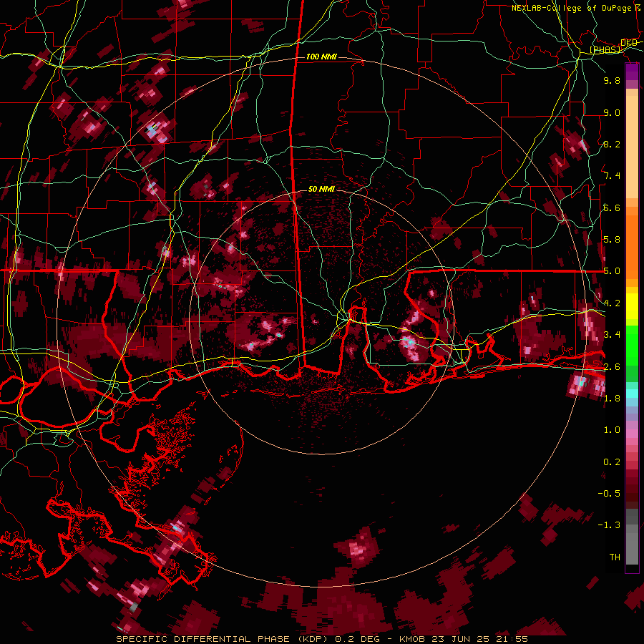Click the "NEXLAB-College of DuPage" credit text

click(x=571, y=8)
